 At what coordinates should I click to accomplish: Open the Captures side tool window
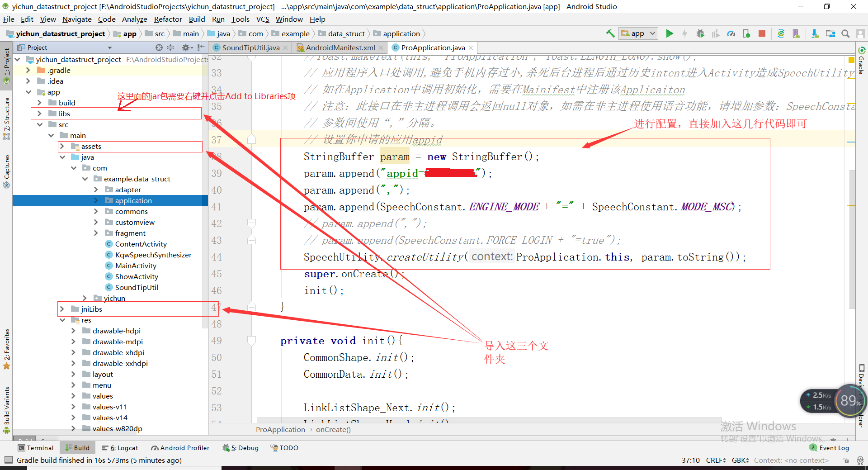click(6, 171)
